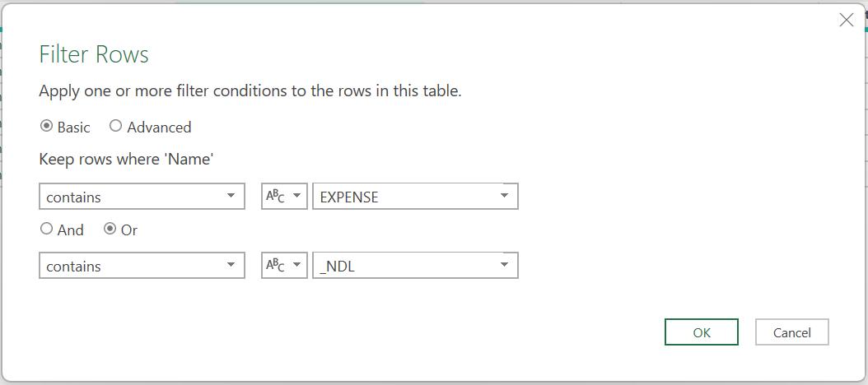Close the Filter Rows dialog with X
The image size is (868, 385).
pos(847,21)
